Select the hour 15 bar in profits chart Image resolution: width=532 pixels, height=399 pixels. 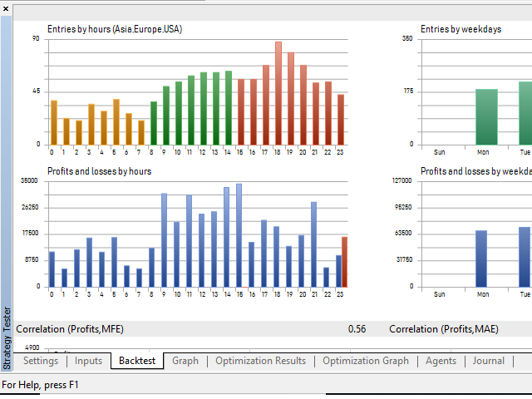[x=239, y=235]
